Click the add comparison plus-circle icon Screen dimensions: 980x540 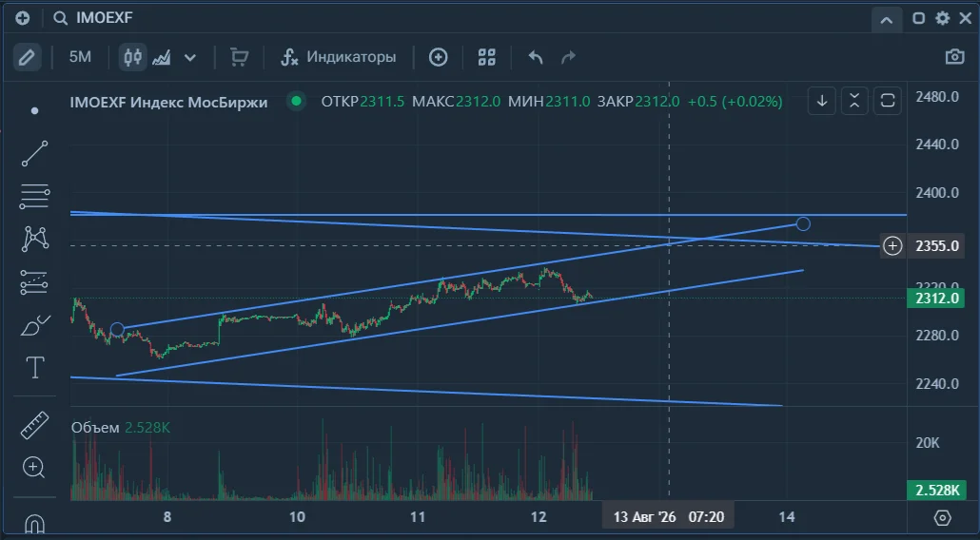pos(438,57)
